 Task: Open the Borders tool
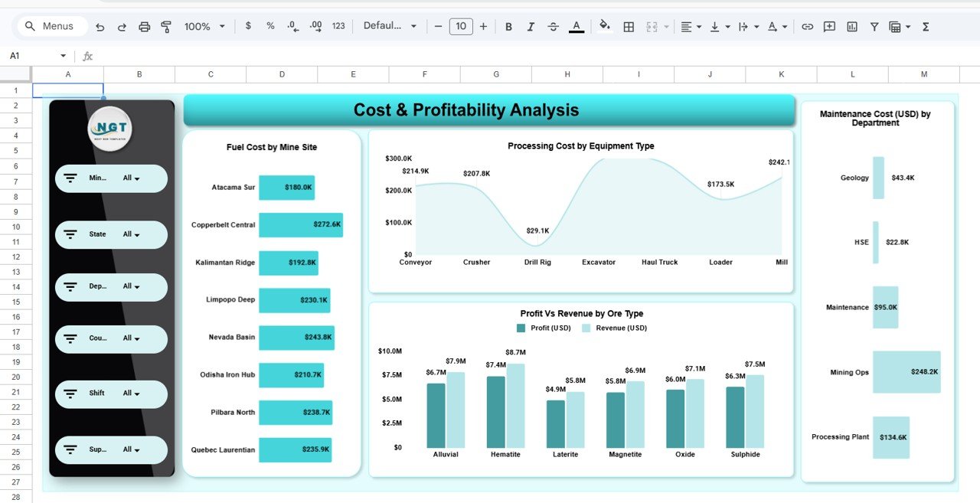629,27
